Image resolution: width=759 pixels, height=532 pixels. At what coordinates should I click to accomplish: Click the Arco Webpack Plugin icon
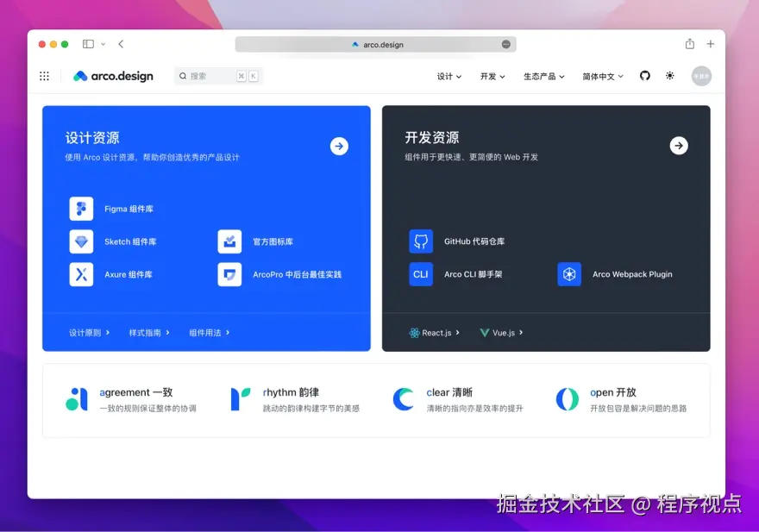(x=569, y=274)
